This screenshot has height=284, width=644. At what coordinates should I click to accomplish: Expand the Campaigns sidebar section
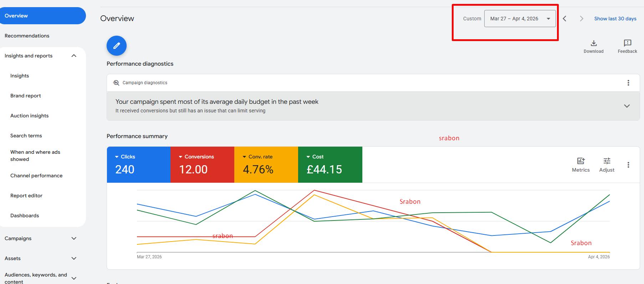pyautogui.click(x=74, y=238)
